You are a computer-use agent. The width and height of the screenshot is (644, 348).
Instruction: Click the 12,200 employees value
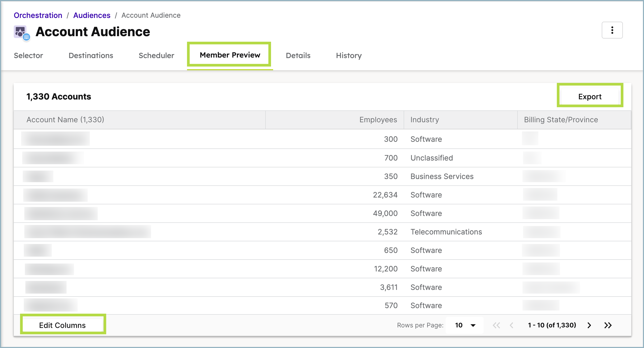pos(386,269)
